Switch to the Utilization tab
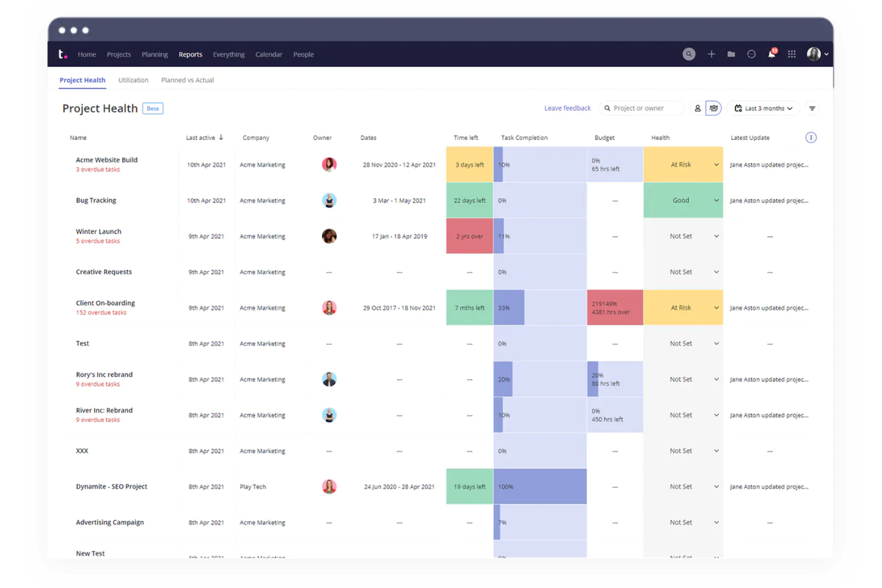 (133, 80)
